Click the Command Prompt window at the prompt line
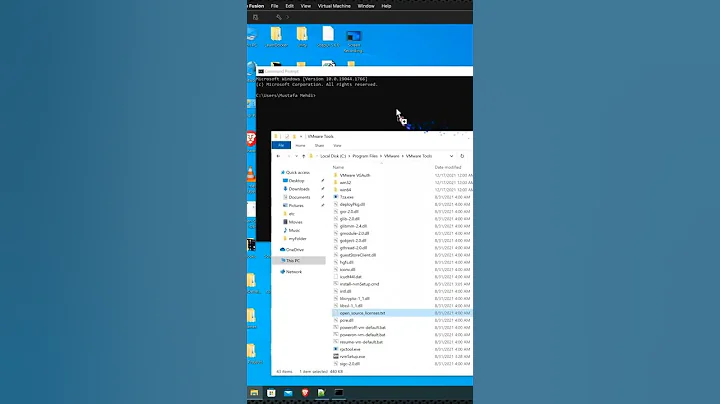The width and height of the screenshot is (720, 404). coord(286,95)
